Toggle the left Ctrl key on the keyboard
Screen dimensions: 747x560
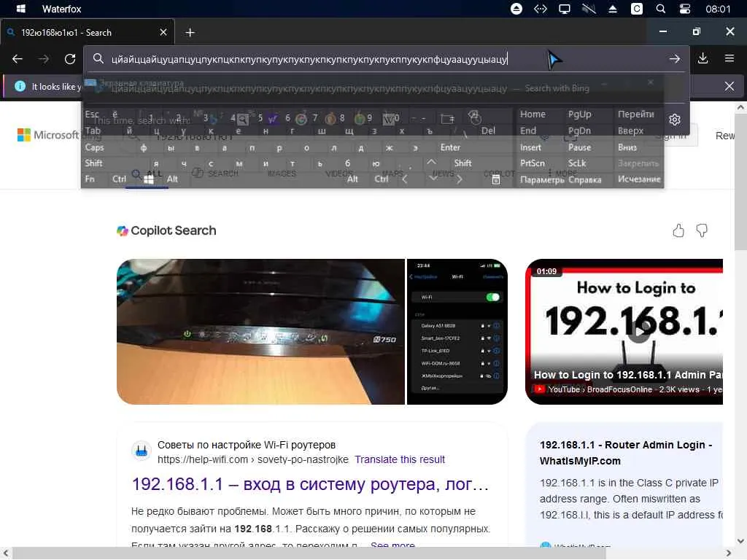coord(119,179)
